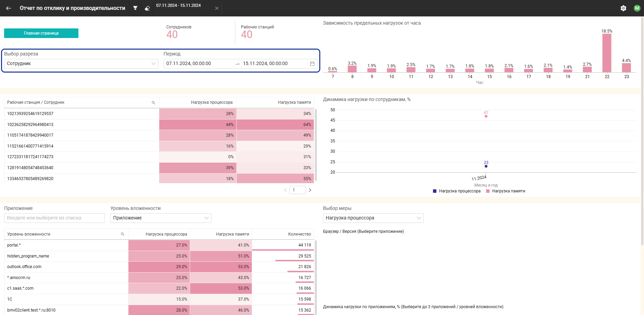
Task: Go back using the left arrow icon
Action: (x=9, y=8)
